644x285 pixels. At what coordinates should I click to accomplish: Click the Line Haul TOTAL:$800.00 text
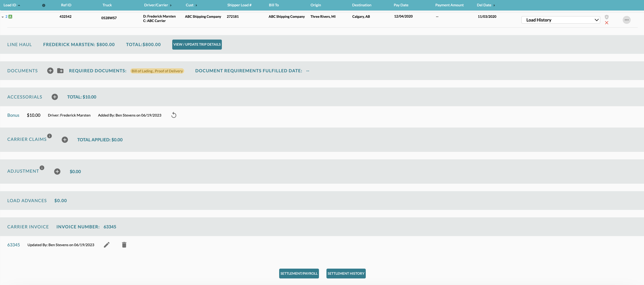click(143, 44)
